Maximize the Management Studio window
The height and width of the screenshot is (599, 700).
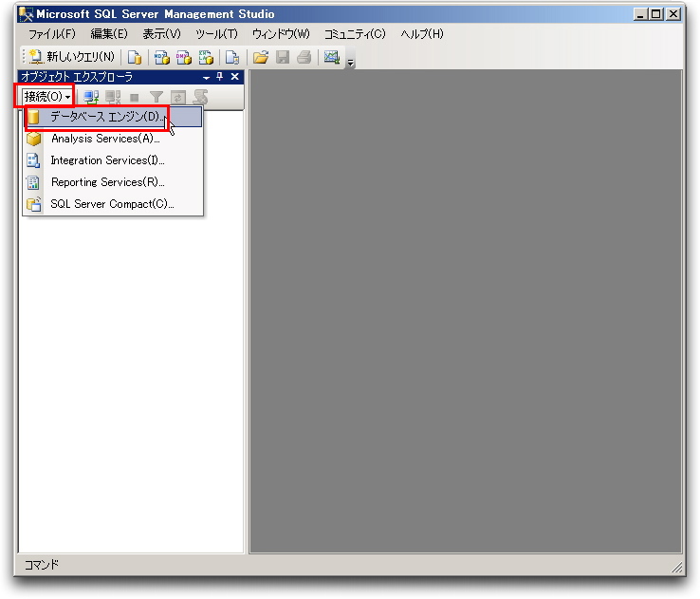tap(656, 14)
